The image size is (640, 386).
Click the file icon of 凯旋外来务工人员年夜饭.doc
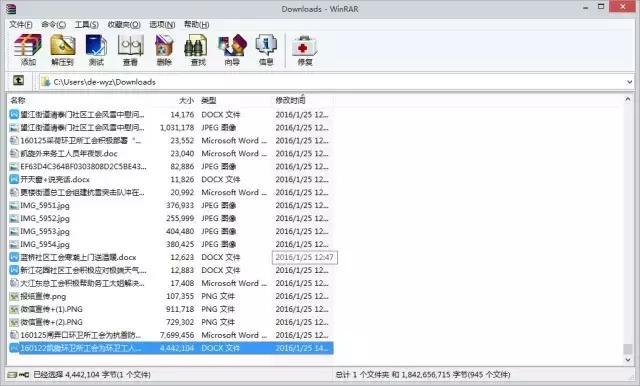14,153
